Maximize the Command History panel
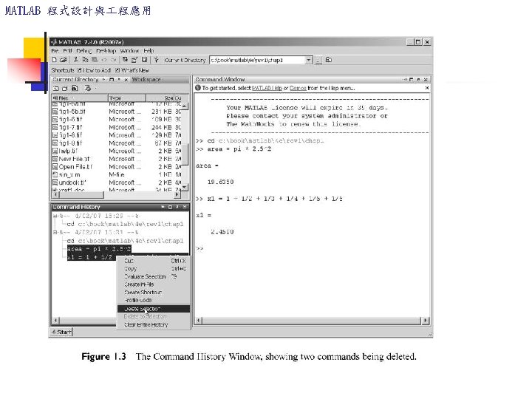This screenshot has height=399, width=532. click(170, 207)
